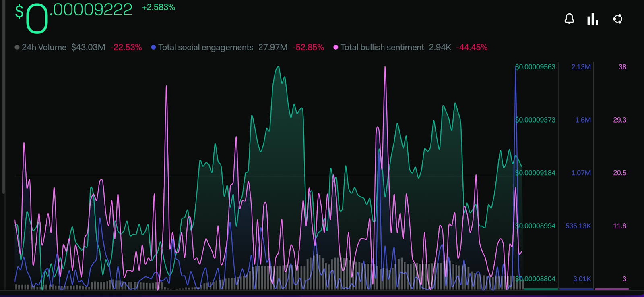Click the bell alert notification icon
This screenshot has width=644, height=297.
tap(569, 19)
